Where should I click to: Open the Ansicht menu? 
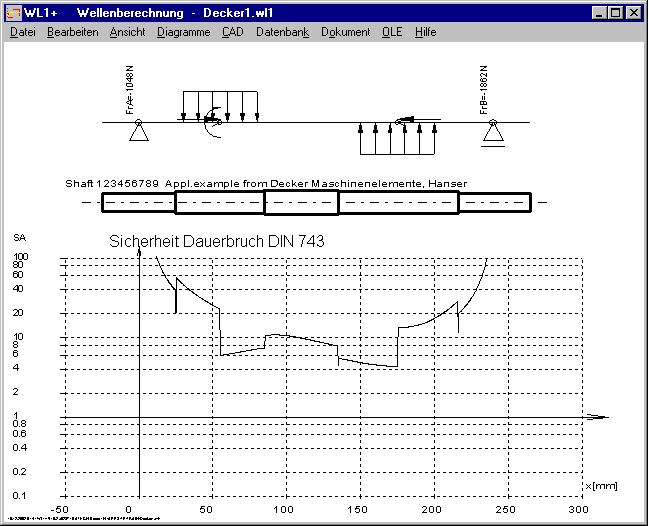(127, 32)
